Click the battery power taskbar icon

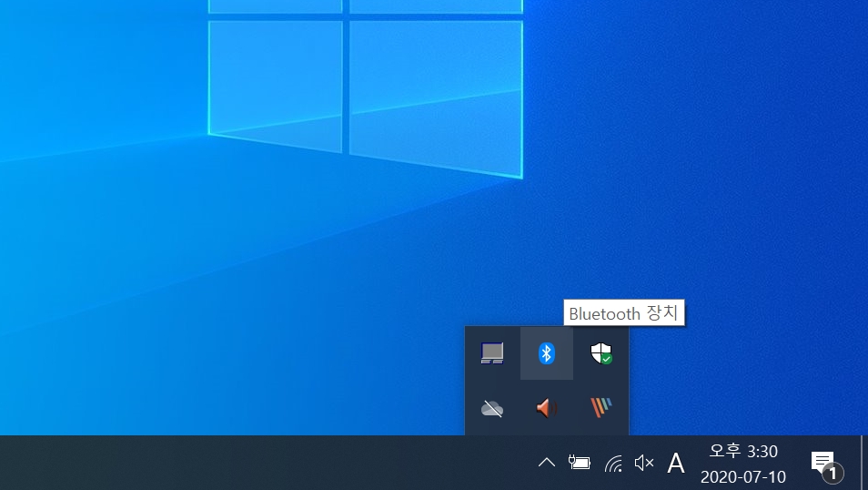pos(579,463)
